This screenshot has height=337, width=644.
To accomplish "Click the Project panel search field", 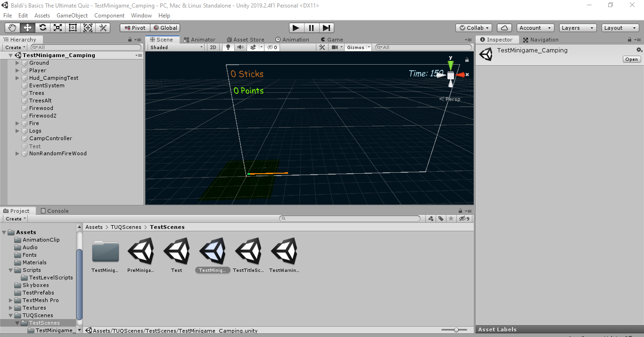I will click(x=349, y=219).
